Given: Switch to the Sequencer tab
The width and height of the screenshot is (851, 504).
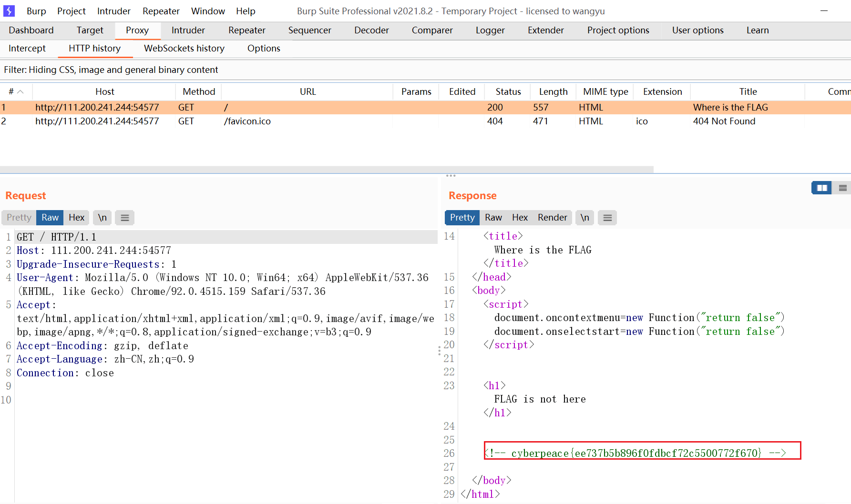Looking at the screenshot, I should pos(310,30).
